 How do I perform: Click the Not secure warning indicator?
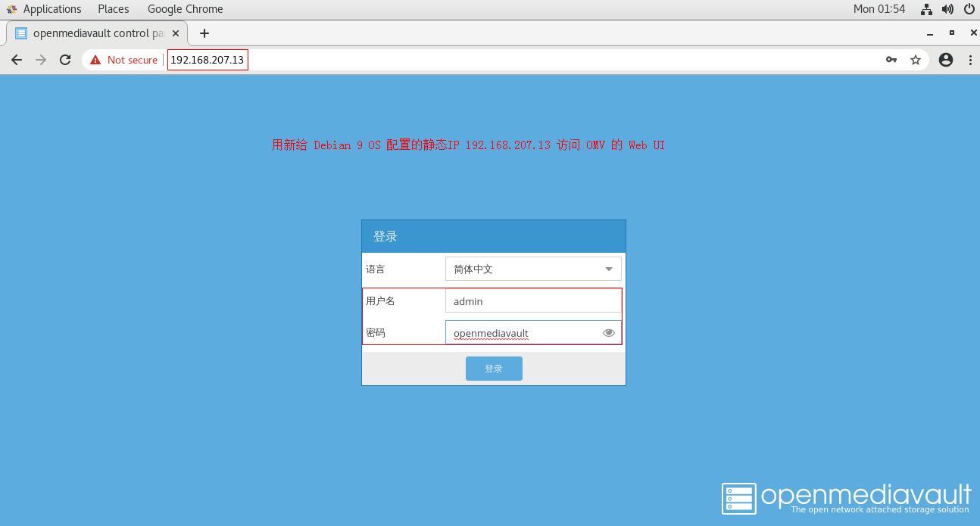coord(123,60)
